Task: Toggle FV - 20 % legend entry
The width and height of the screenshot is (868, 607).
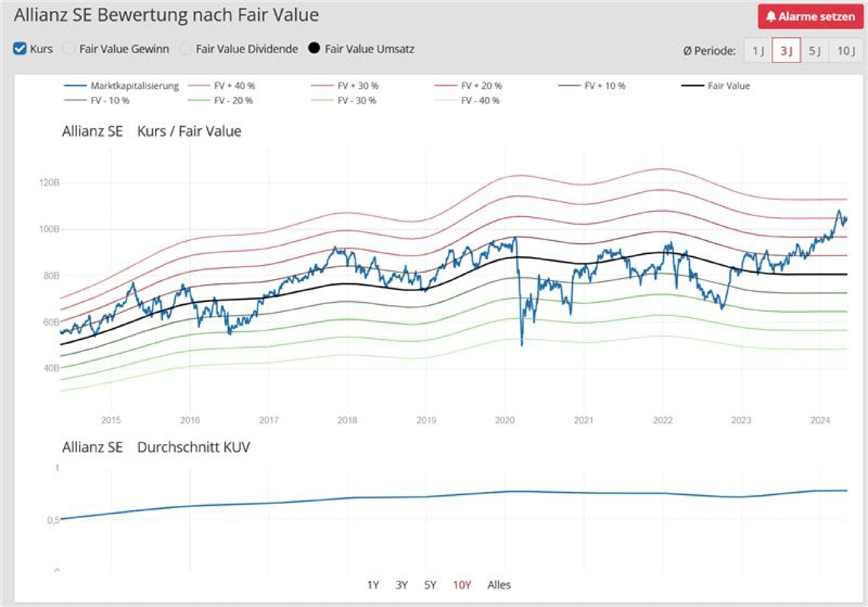Action: (x=220, y=101)
